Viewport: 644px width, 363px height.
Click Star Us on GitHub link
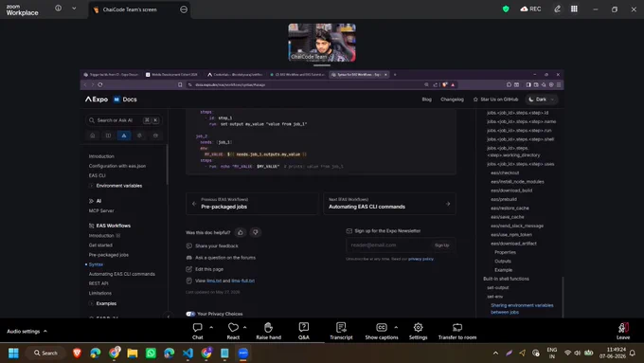495,100
